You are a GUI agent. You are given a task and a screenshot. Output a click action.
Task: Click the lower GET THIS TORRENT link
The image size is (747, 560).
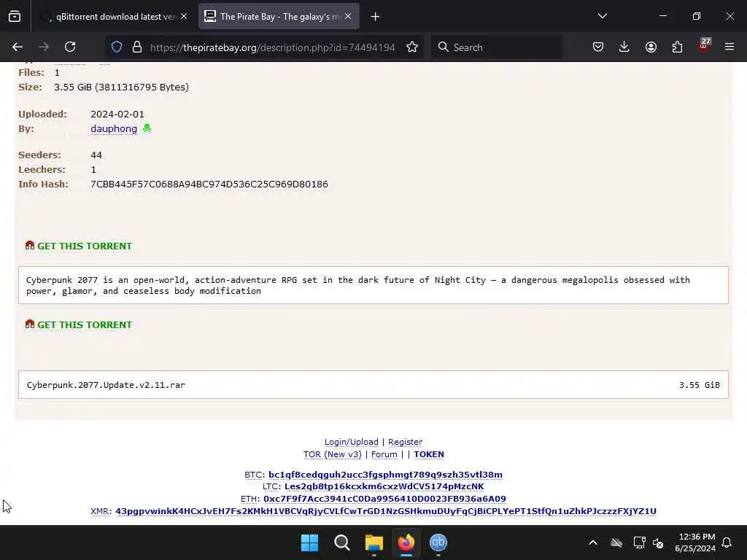(85, 324)
